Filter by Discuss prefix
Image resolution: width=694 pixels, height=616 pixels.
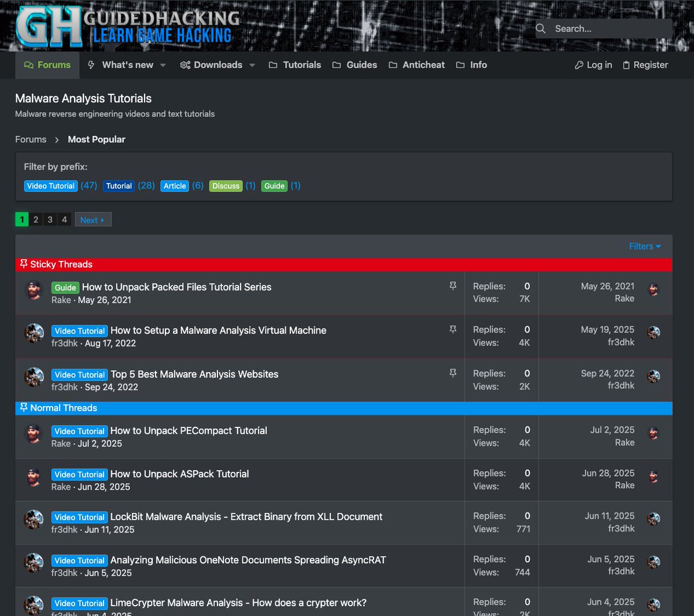(x=226, y=186)
